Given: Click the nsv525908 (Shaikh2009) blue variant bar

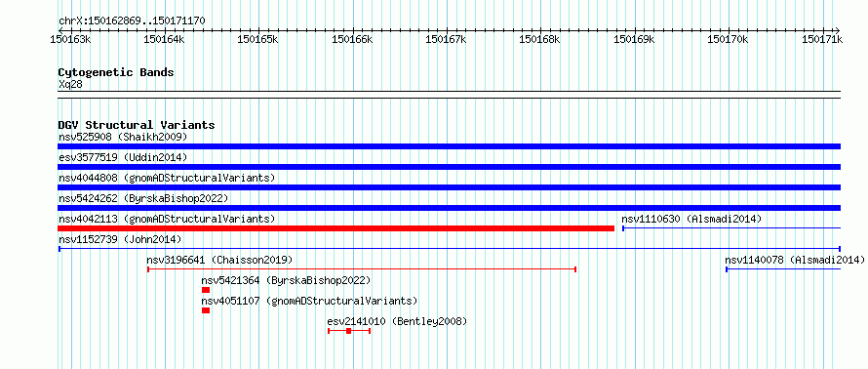Looking at the screenshot, I should point(449,146).
